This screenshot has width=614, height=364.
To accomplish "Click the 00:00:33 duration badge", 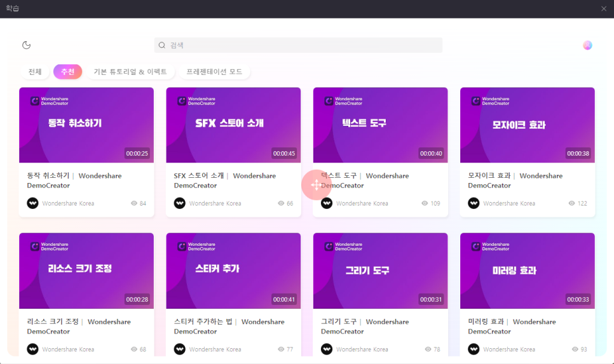I will [578, 299].
